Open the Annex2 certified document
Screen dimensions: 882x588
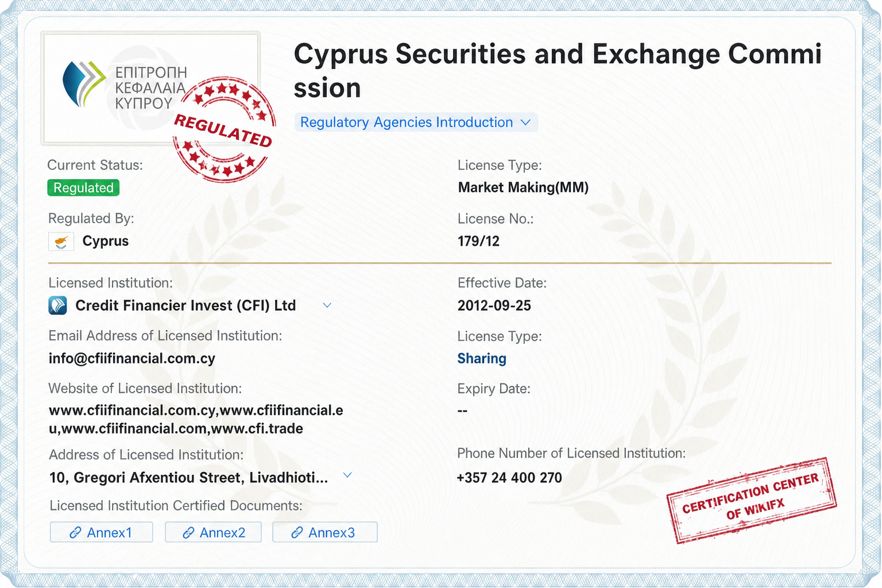click(x=213, y=532)
